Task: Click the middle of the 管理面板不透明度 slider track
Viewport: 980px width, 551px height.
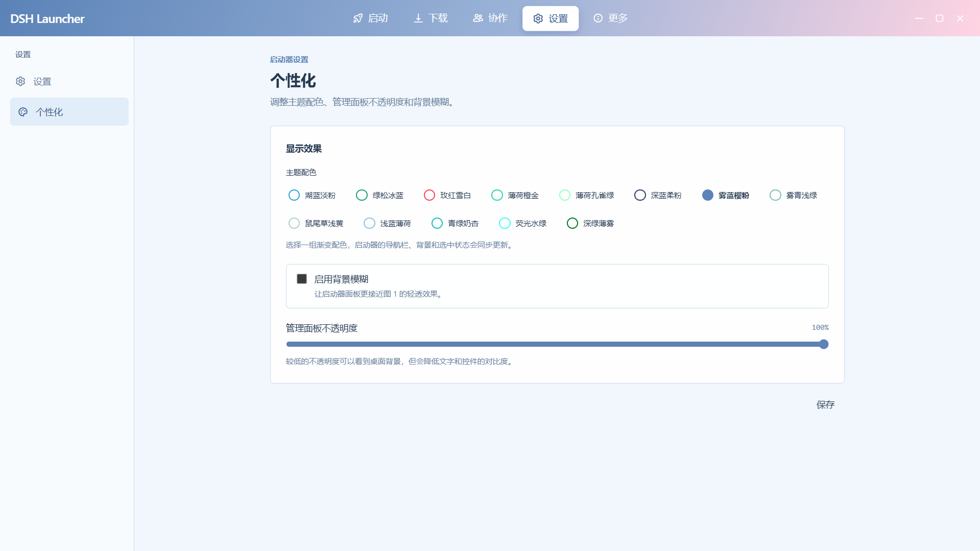Action: click(557, 344)
